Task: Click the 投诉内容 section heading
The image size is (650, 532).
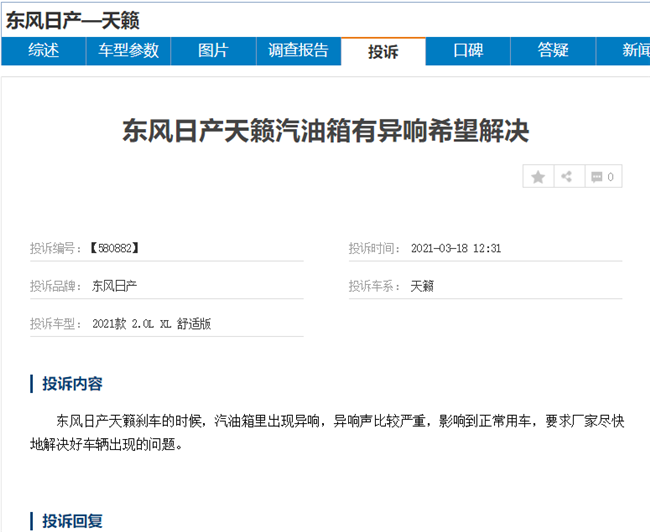Action: pos(72,384)
